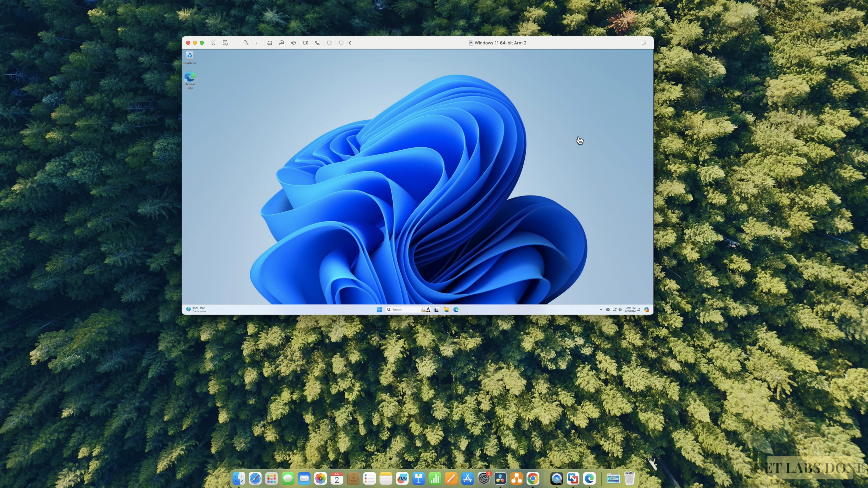The height and width of the screenshot is (488, 868).
Task: Click the CD/DVD drive toolbar icon
Action: tap(282, 43)
